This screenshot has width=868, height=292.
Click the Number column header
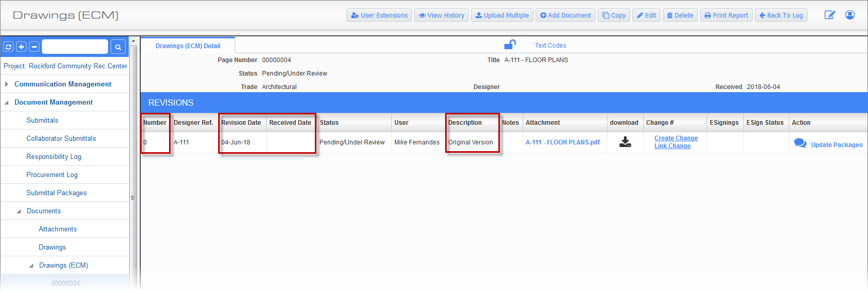tap(155, 123)
